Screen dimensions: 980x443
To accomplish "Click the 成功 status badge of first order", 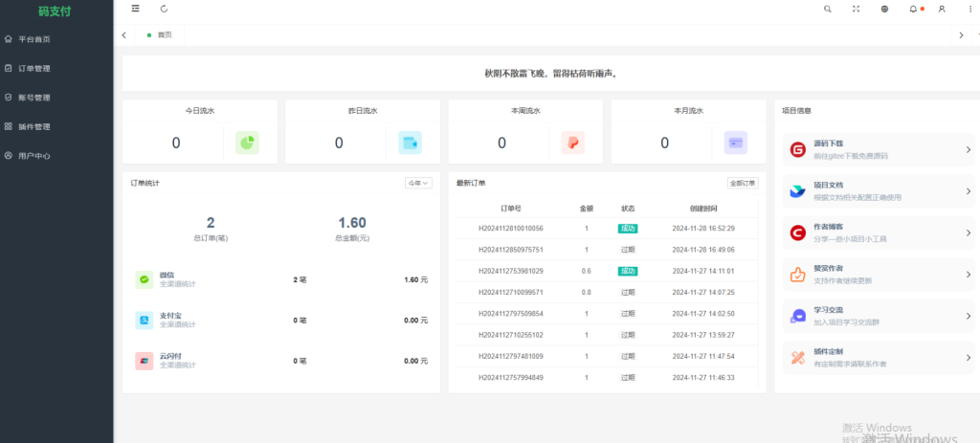I will point(628,229).
